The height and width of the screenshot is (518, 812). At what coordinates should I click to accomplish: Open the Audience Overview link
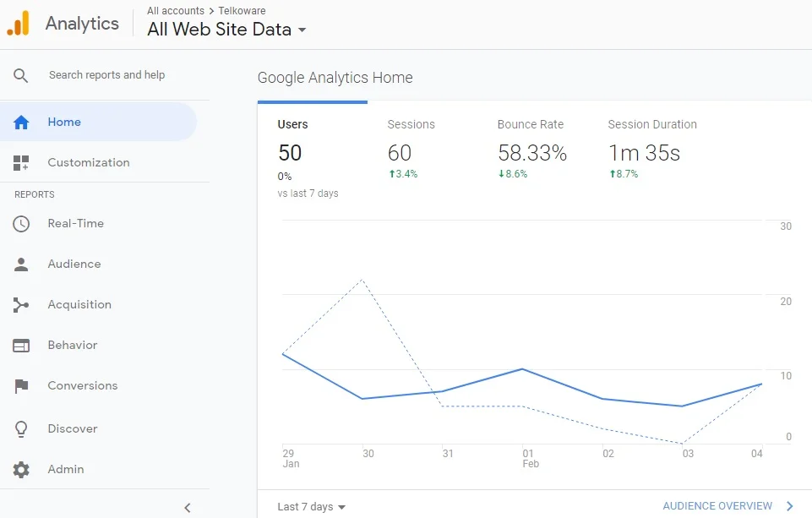(728, 506)
